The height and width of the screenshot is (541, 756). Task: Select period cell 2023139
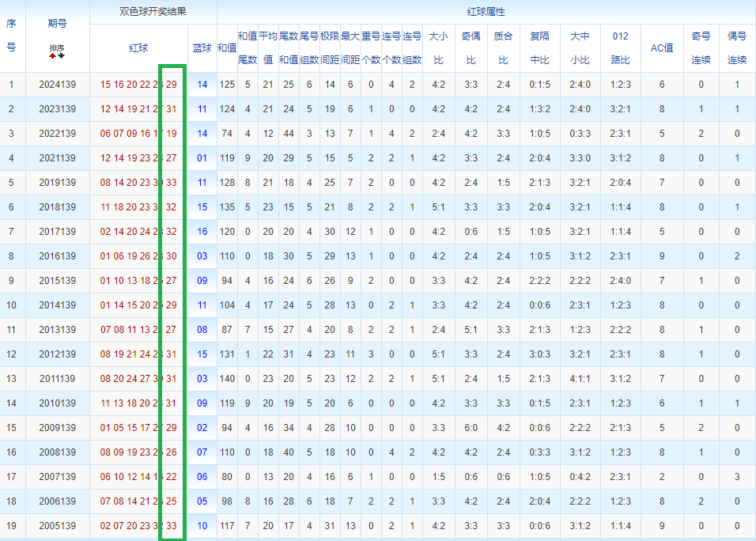tap(58, 109)
